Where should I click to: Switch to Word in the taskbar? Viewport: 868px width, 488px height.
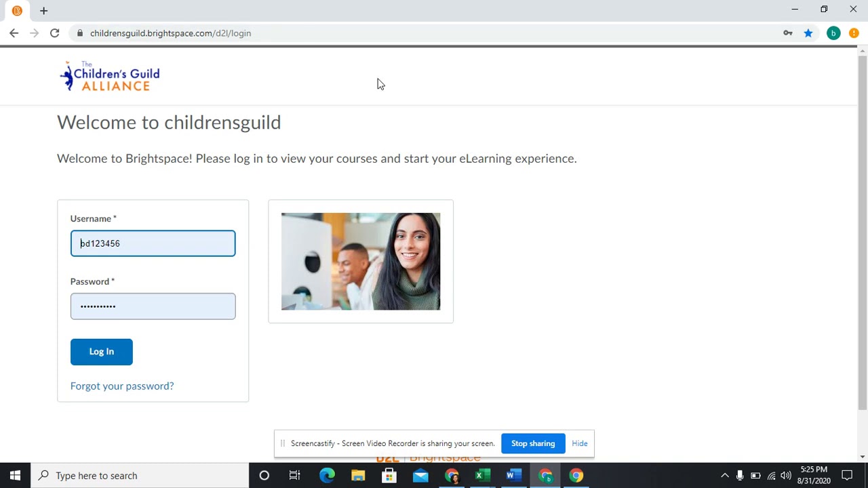(x=514, y=476)
